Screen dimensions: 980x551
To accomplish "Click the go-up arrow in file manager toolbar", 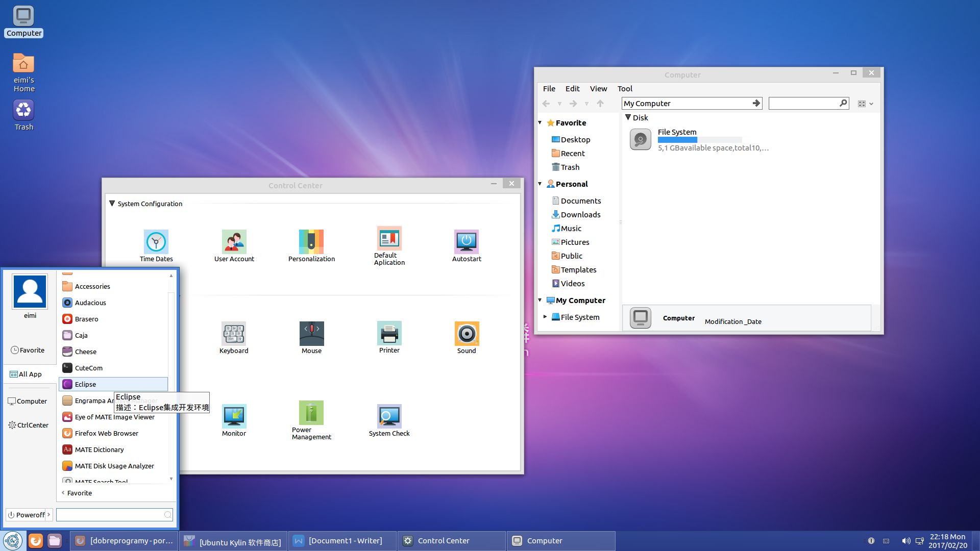I will 600,104.
